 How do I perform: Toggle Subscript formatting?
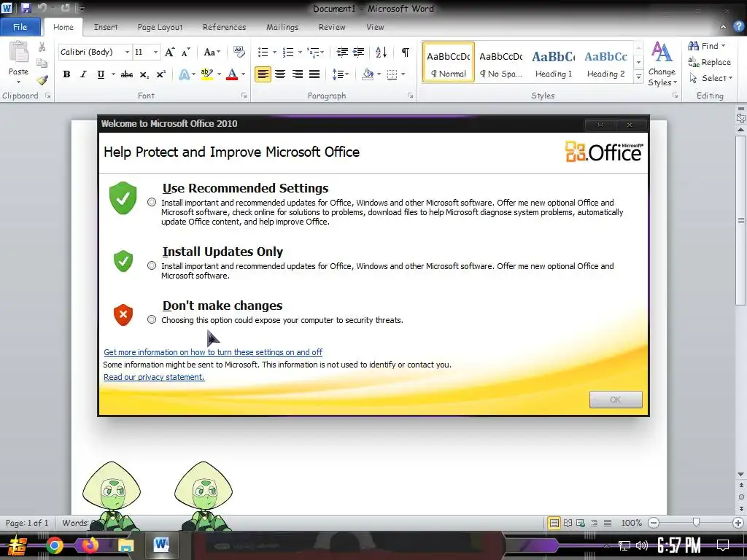point(144,74)
